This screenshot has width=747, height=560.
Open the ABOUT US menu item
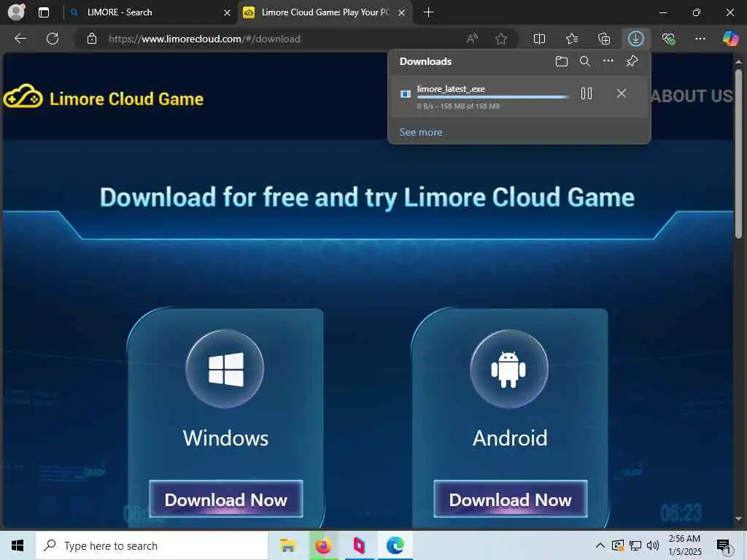[x=692, y=96]
